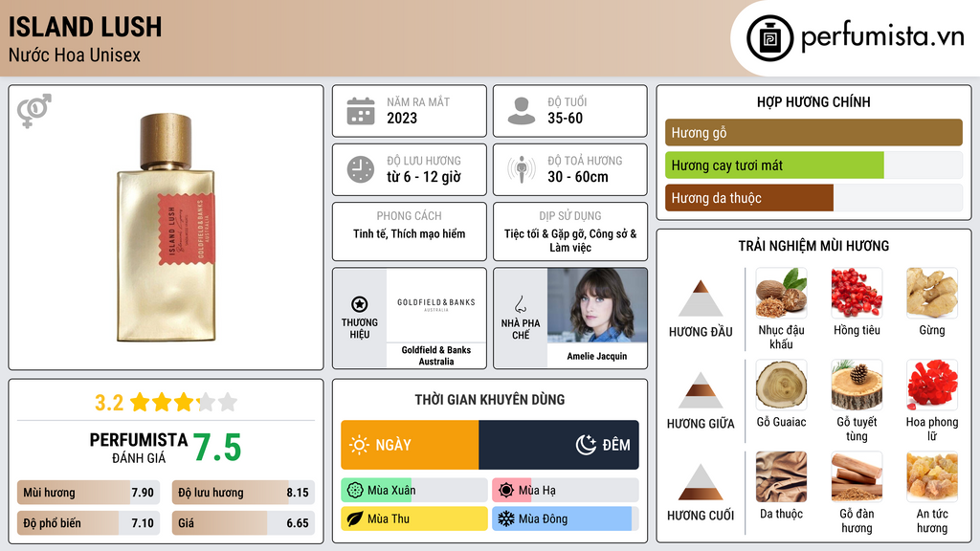This screenshot has width=980, height=551.
Task: Click the Island Lush bottle product image
Action: point(167,228)
